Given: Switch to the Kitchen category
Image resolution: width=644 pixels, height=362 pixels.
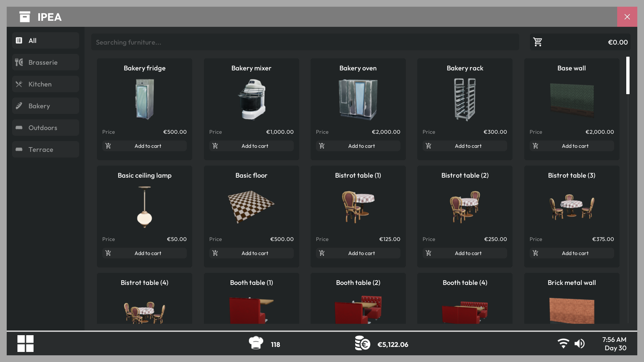Looking at the screenshot, I should click(x=46, y=84).
